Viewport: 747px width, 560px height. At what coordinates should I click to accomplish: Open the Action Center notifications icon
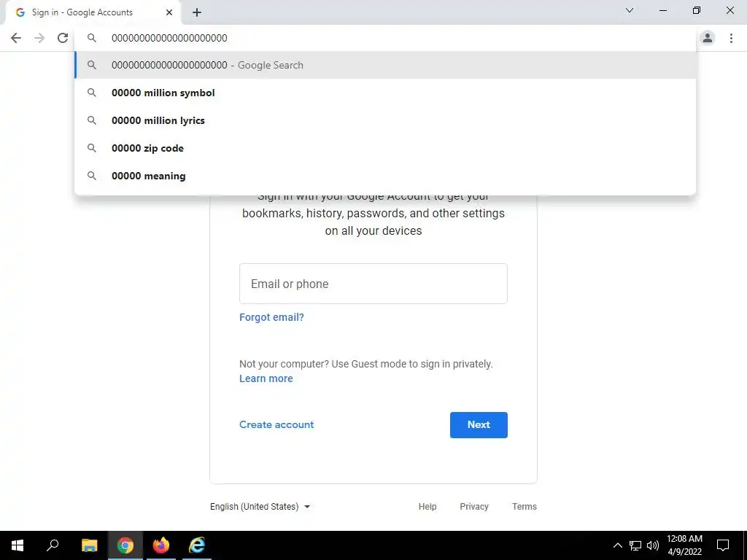coord(723,545)
